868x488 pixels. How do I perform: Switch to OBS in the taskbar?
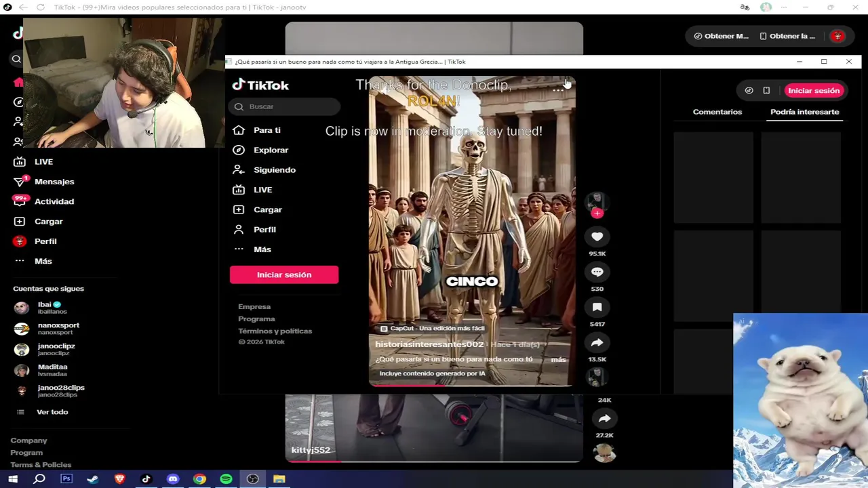click(x=252, y=479)
